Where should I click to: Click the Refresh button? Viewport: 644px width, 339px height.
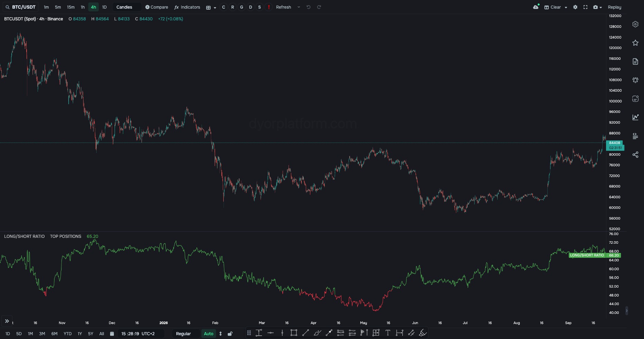click(283, 7)
